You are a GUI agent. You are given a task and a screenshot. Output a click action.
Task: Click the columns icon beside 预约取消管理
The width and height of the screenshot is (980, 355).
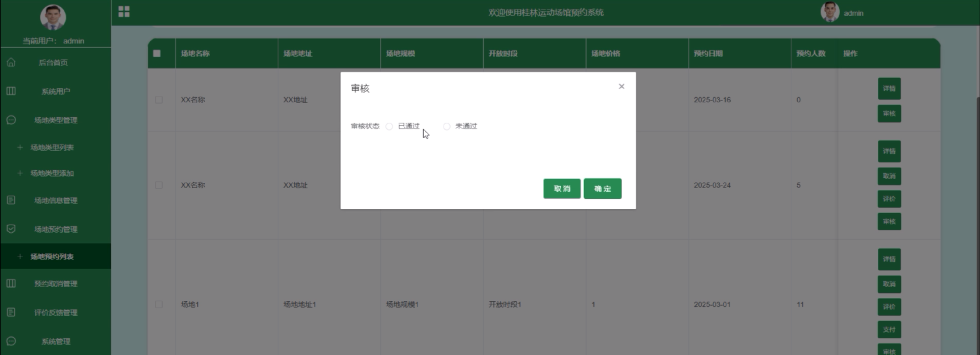11,283
